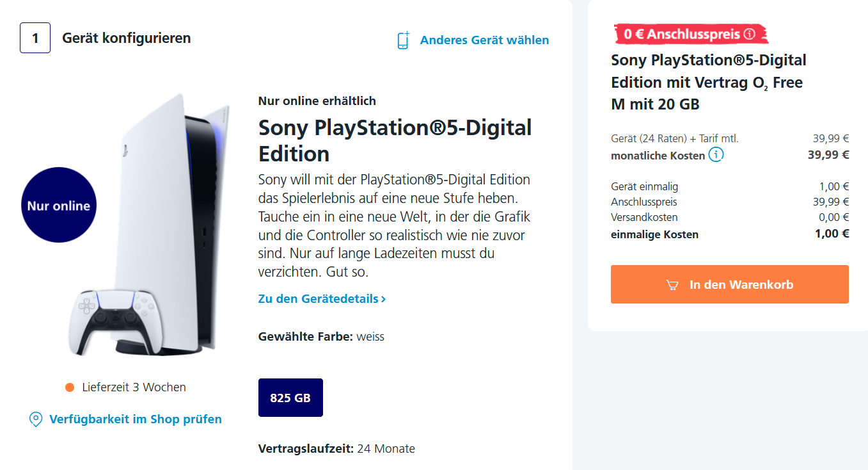Select the 825 GB storage option
The width and height of the screenshot is (868, 470).
click(290, 398)
